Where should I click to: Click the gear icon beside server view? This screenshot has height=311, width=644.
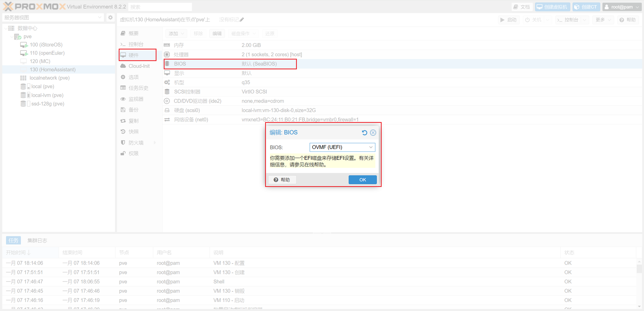pyautogui.click(x=110, y=17)
